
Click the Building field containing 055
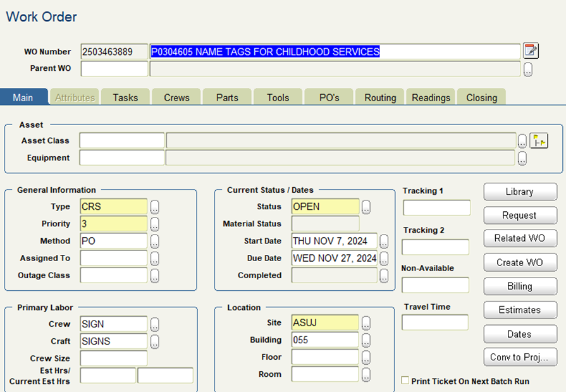325,340
